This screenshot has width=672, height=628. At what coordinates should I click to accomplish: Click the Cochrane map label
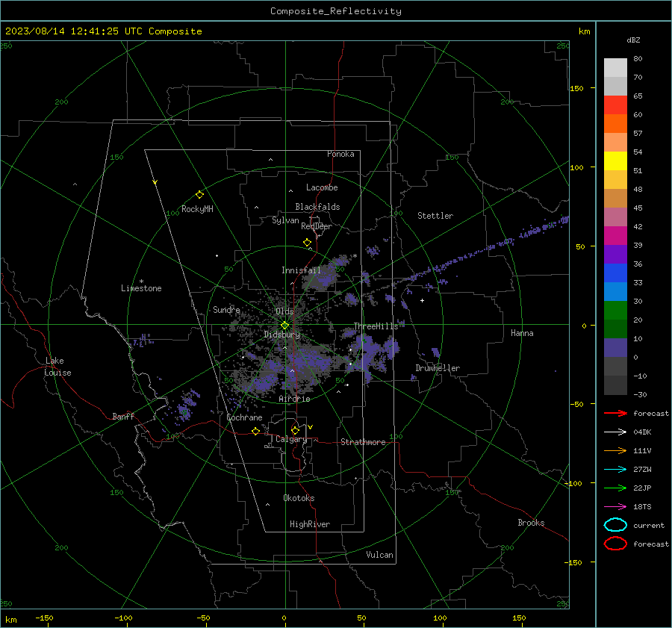pos(244,417)
